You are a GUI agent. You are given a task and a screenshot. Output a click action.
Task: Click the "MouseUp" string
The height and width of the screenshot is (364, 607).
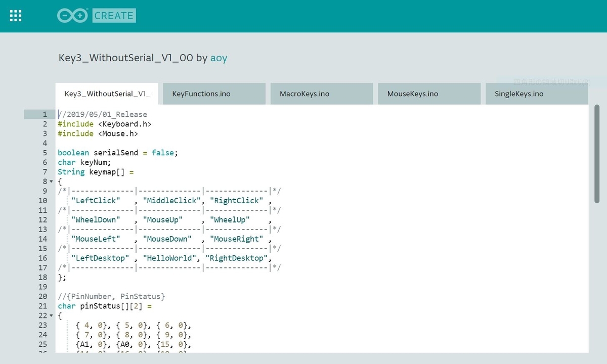(163, 220)
